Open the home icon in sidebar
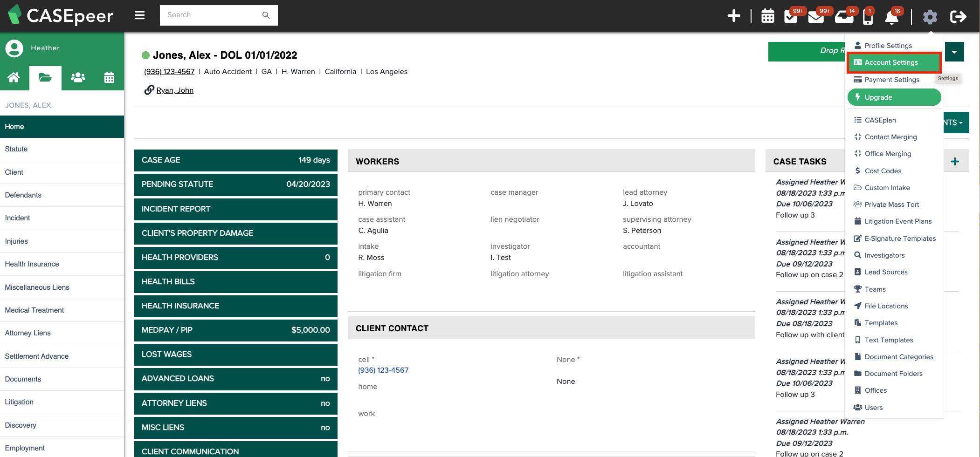The height and width of the screenshot is (457, 980). 14,78
